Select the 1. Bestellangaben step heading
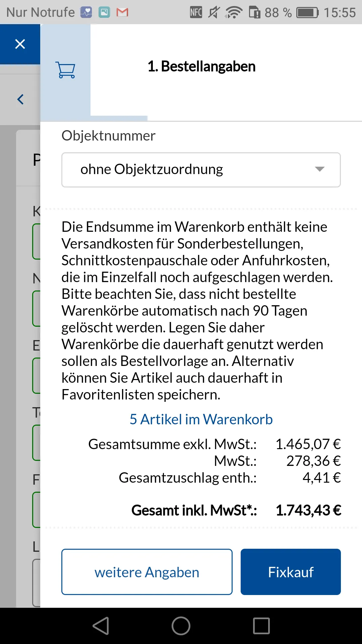The width and height of the screenshot is (362, 644). (x=201, y=66)
